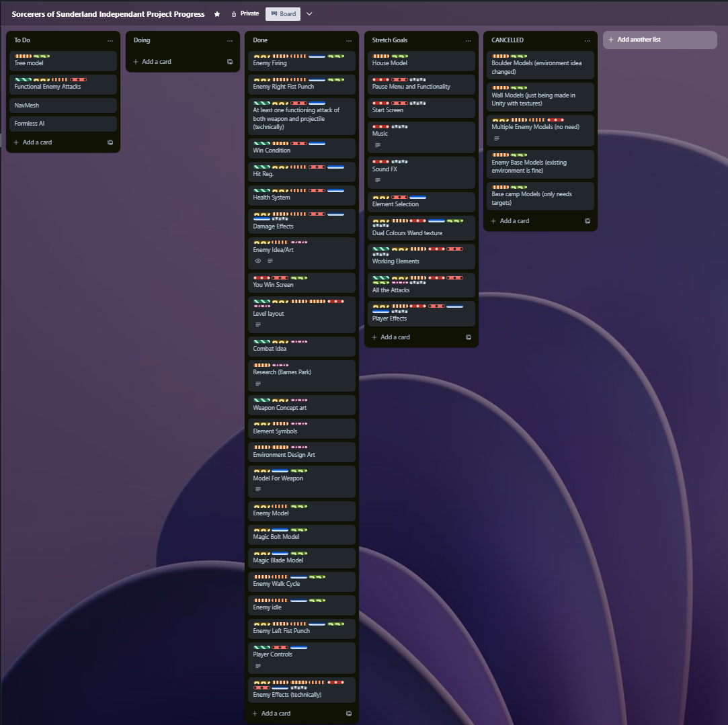Image resolution: width=728 pixels, height=725 pixels.
Task: Open Doing list actions menu
Action: point(230,40)
